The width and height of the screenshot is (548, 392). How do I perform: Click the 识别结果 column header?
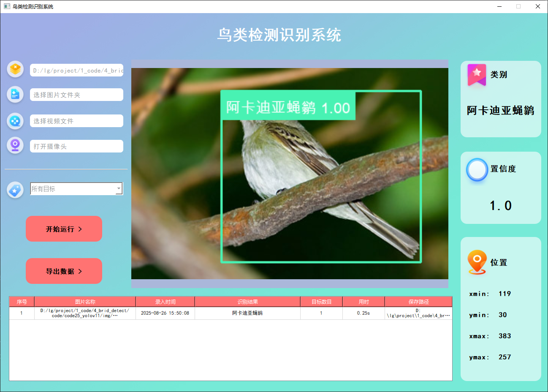click(x=247, y=301)
